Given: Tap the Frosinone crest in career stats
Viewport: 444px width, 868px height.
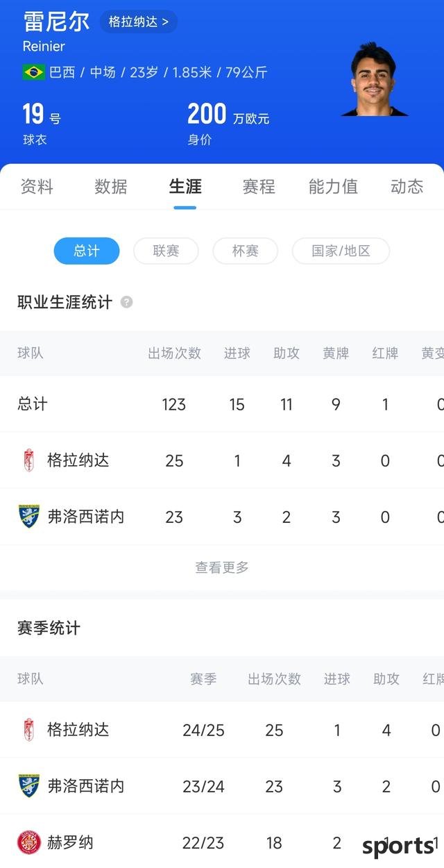Looking at the screenshot, I should point(29,517).
